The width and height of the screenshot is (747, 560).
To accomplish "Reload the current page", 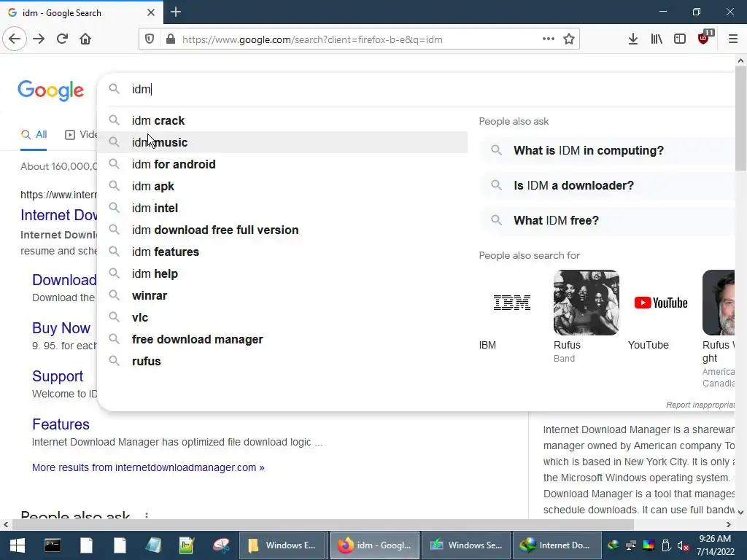I will [x=62, y=39].
